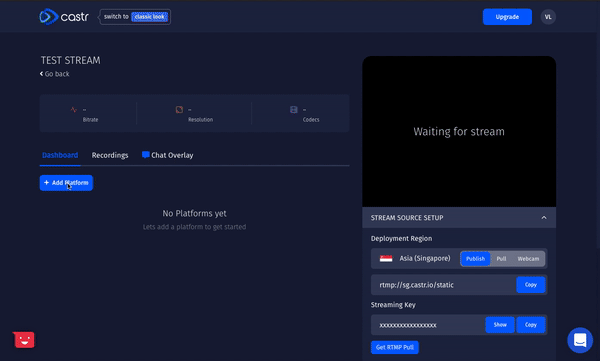Copy the rtmp://sg.castr.io/static URL
Viewport: 600px width, 361px height.
(x=530, y=284)
